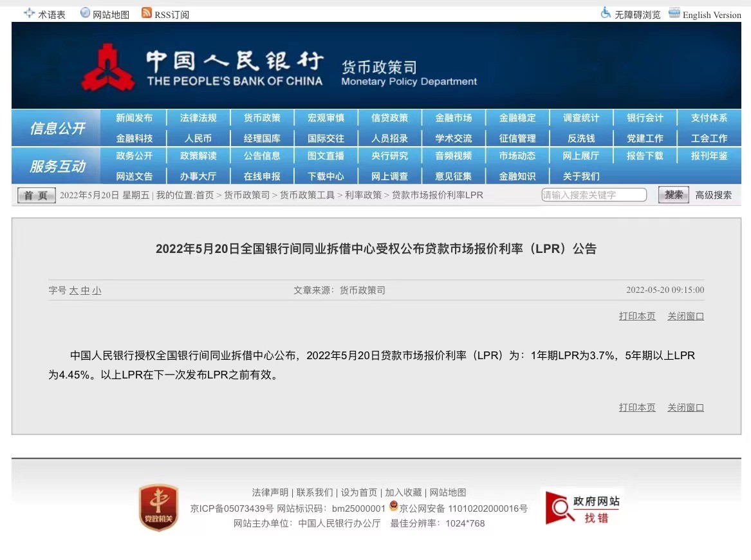
Task: Click the 搜索 search button
Action: [x=673, y=194]
